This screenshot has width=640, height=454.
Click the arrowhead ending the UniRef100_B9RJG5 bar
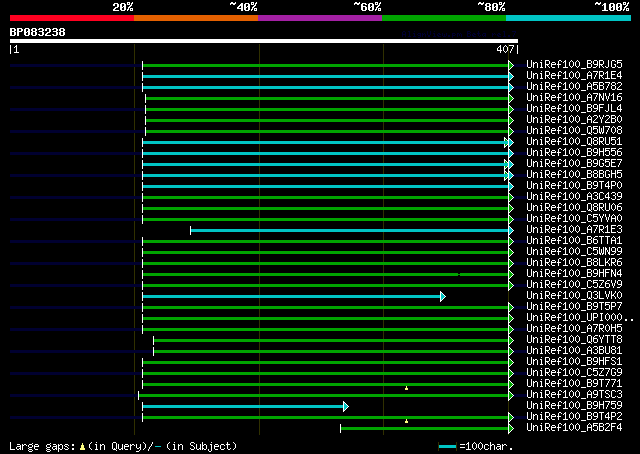click(511, 64)
